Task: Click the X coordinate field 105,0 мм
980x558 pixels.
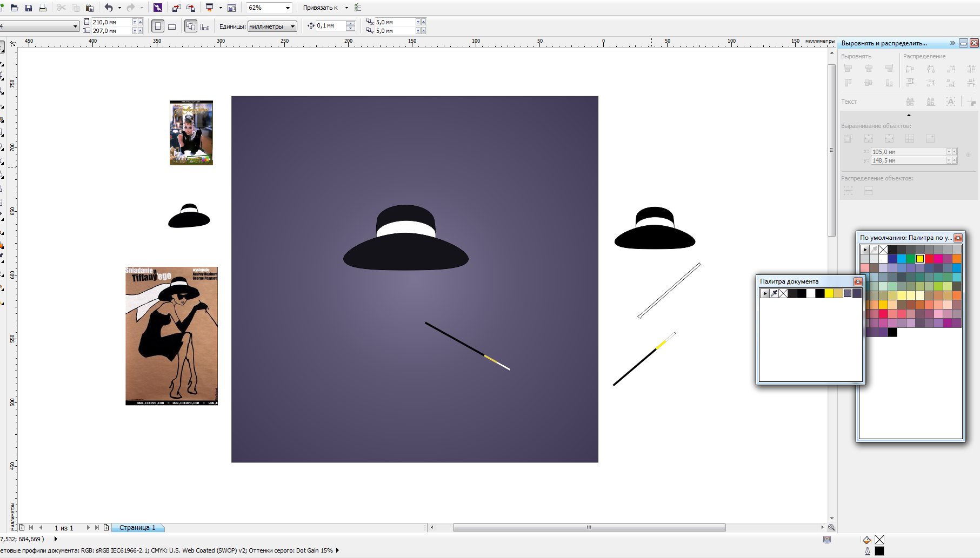Action: click(908, 152)
